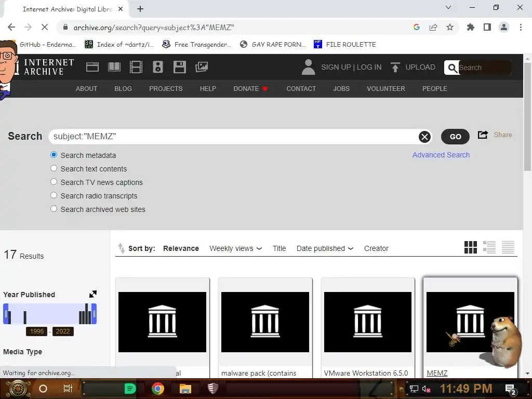Click the user avatar icon
This screenshot has width=532, height=399.
point(308,67)
